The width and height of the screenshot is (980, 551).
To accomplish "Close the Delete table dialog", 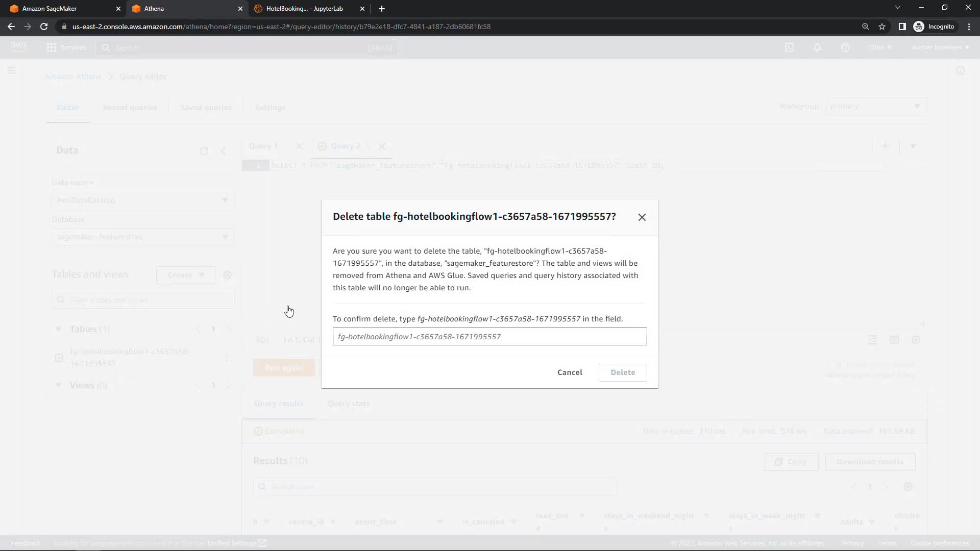I will [x=642, y=217].
